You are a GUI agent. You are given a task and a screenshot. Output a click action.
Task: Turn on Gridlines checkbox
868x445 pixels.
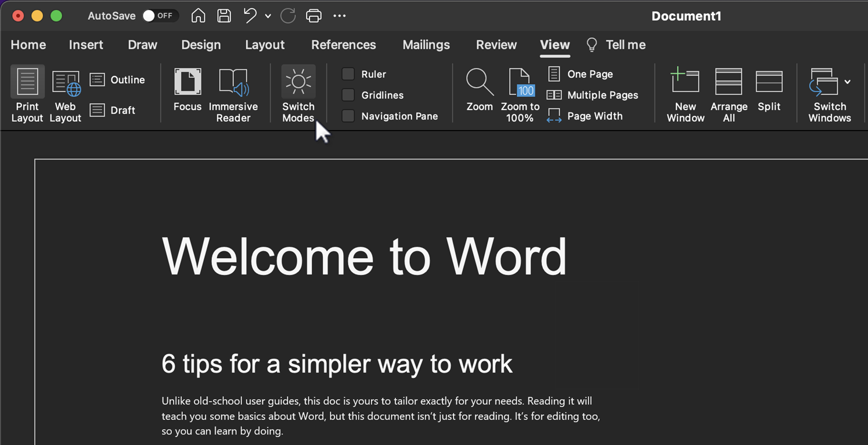[x=348, y=95]
